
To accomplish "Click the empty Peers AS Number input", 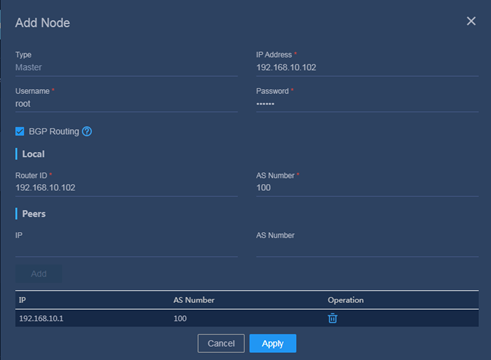I will click(367, 249).
